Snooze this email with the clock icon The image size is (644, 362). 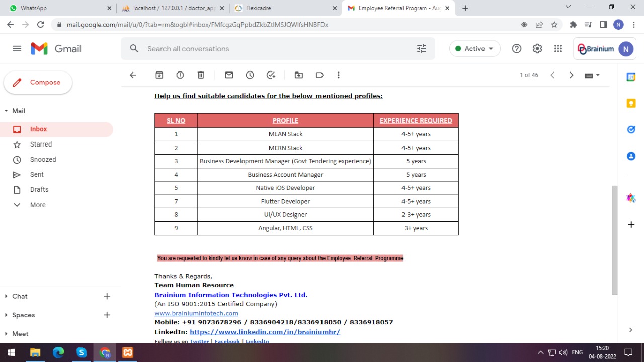point(250,75)
